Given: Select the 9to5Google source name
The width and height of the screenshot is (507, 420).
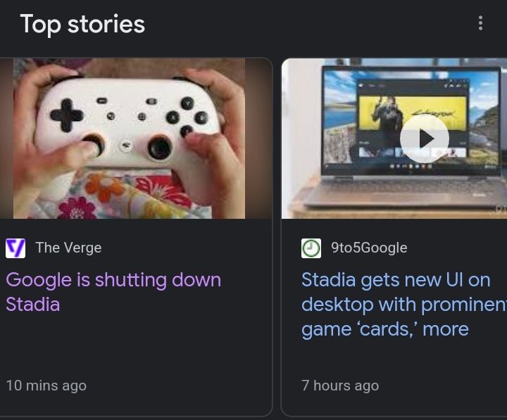Looking at the screenshot, I should click(369, 248).
